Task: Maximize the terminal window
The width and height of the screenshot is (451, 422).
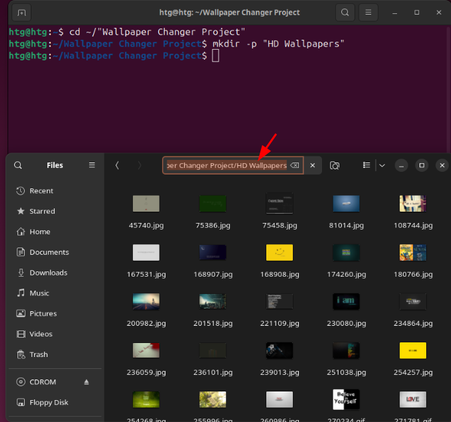Action: pyautogui.click(x=417, y=13)
